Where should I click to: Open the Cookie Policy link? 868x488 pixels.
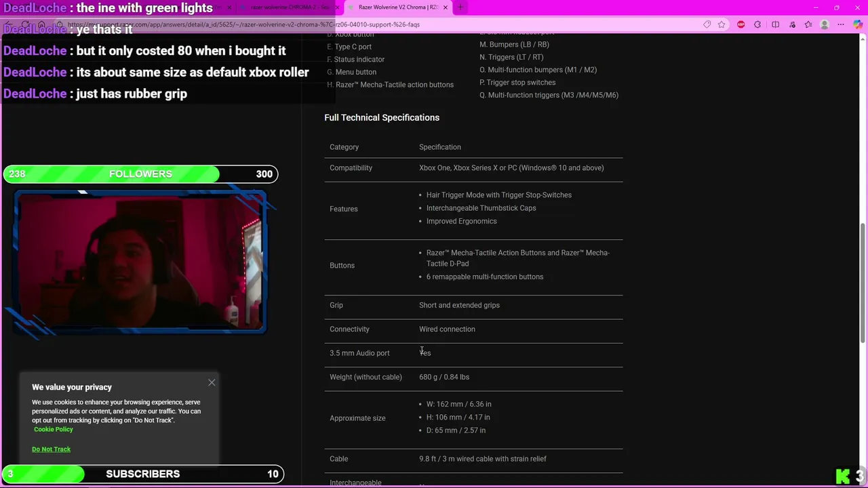coord(54,429)
